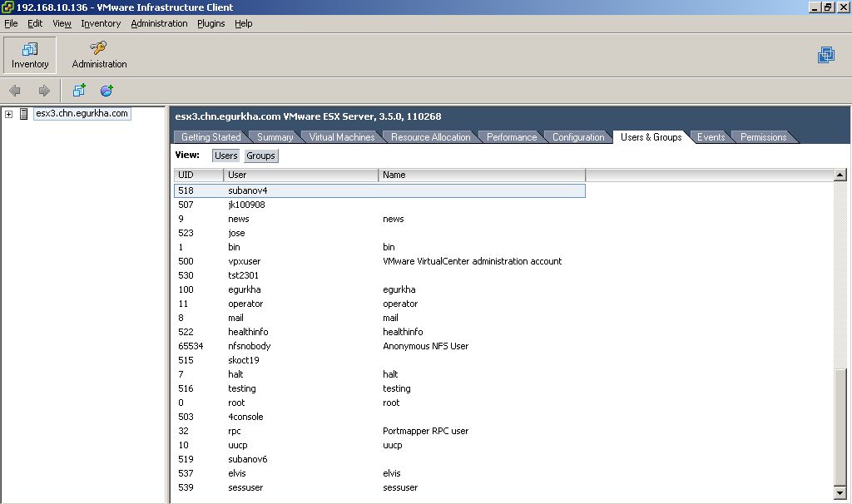
Task: Sort by the UID column header
Action: coord(199,175)
